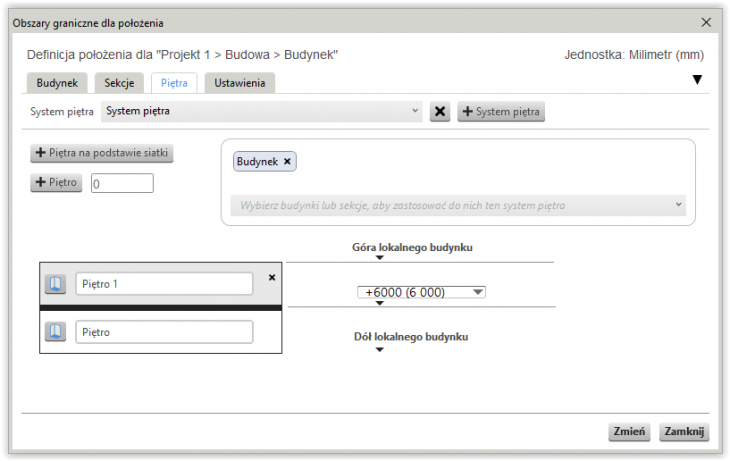Image resolution: width=730 pixels, height=461 pixels.
Task: Click the Jednostka: Milimetr (mm) text
Action: [x=634, y=55]
